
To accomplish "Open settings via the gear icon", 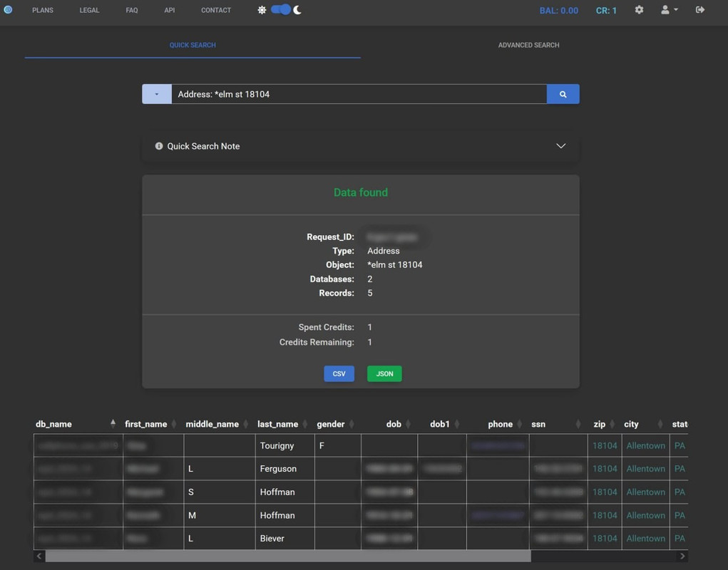I will point(639,10).
